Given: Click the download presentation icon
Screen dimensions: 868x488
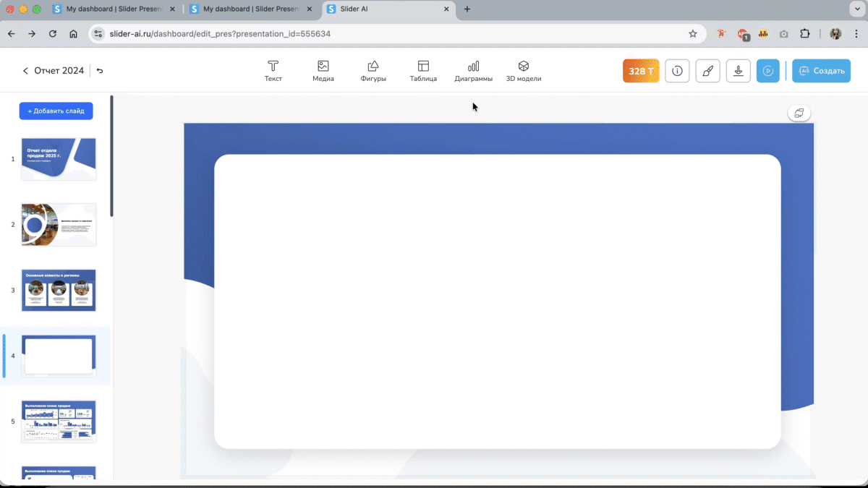Looking at the screenshot, I should click(738, 71).
